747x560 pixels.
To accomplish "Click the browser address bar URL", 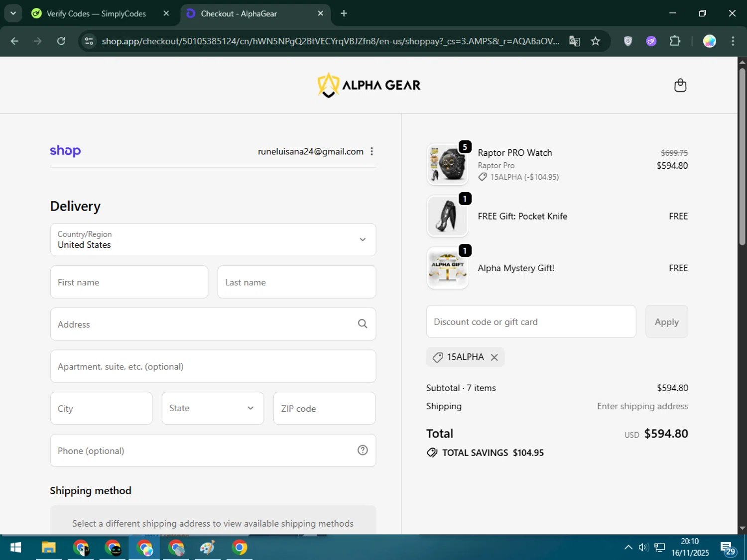I will click(331, 41).
